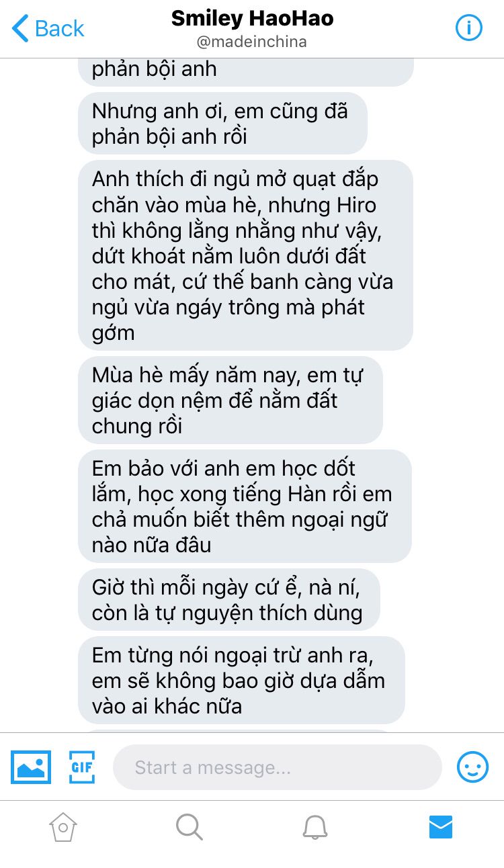Select message 'Giờ thì mỗi ngày cứ ể'
Image resolution: width=504 pixels, height=868 pixels.
coord(229,599)
